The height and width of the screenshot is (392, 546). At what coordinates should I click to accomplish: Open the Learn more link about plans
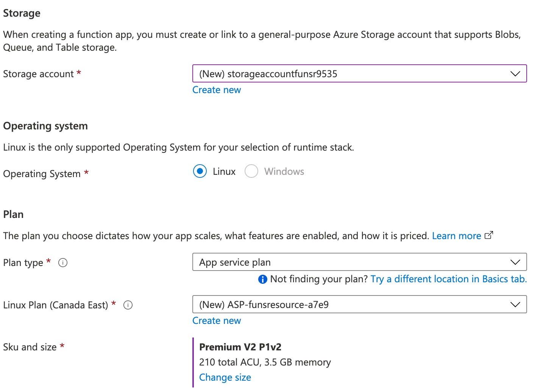pyautogui.click(x=457, y=236)
